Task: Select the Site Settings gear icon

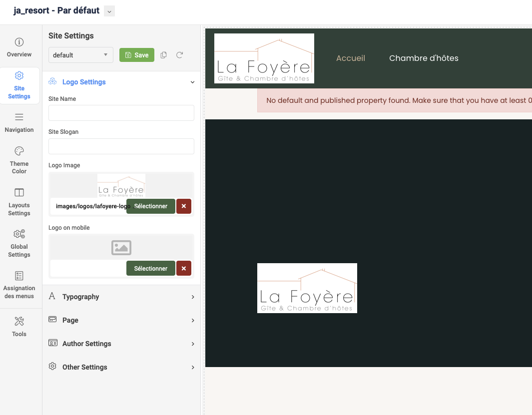Action: pos(19,75)
